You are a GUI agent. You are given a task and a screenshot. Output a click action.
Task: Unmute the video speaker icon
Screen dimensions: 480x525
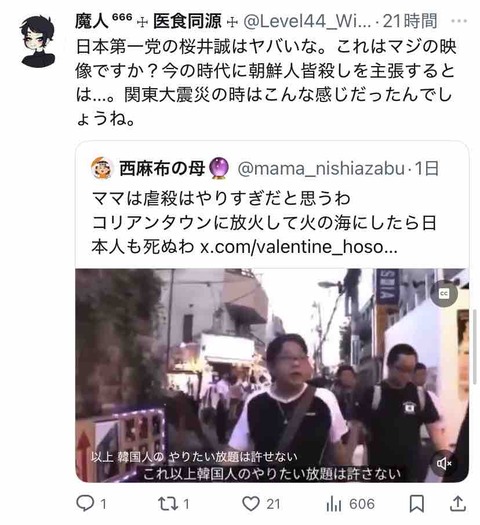[444, 463]
